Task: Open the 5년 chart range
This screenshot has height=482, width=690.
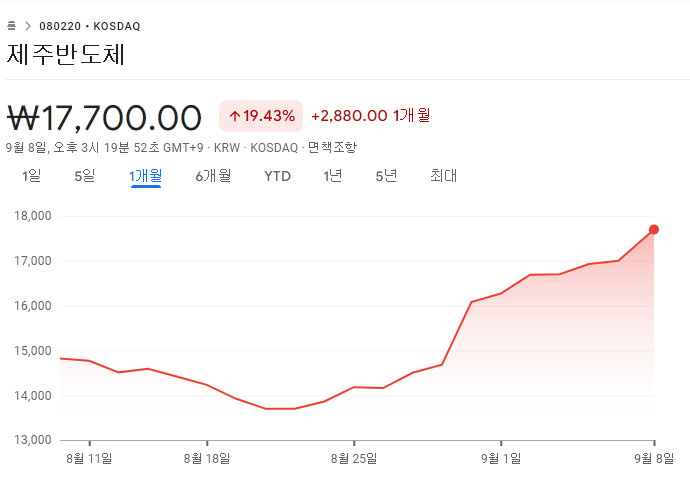Action: tap(386, 176)
